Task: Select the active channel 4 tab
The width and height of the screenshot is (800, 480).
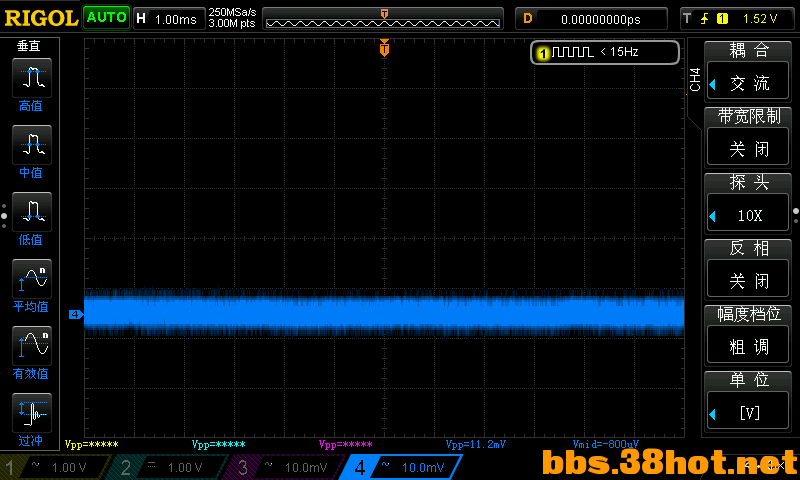Action: click(403, 467)
